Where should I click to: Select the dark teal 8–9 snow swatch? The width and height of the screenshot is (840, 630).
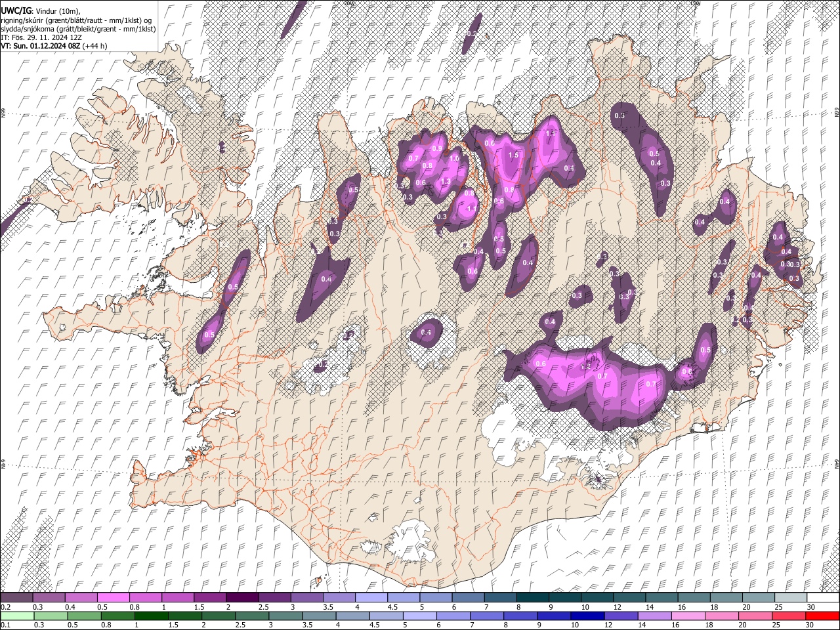pyautogui.click(x=532, y=598)
